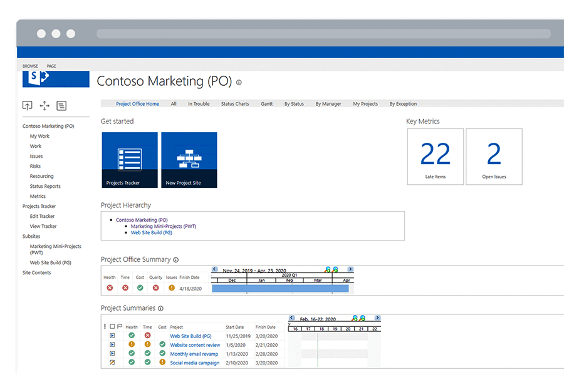564x392 pixels.
Task: Select the Project Office Home view
Action: (x=137, y=104)
